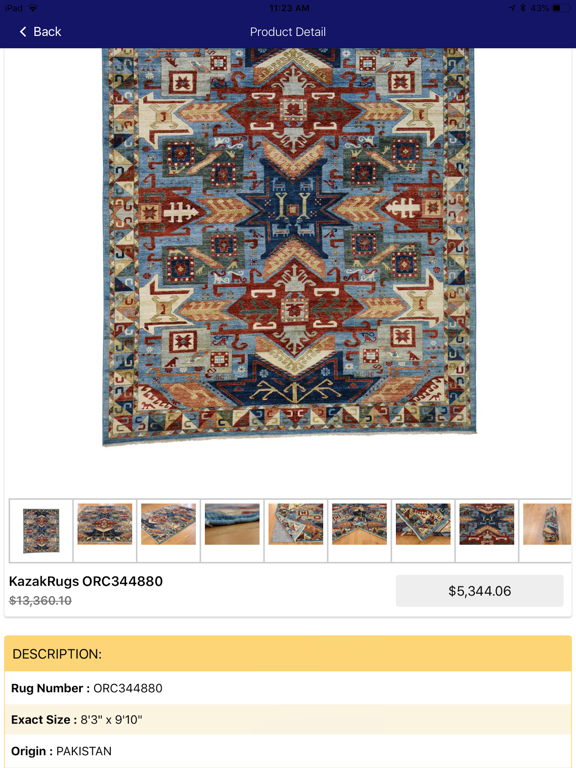Tap the Rug Number row

pyautogui.click(x=288, y=688)
